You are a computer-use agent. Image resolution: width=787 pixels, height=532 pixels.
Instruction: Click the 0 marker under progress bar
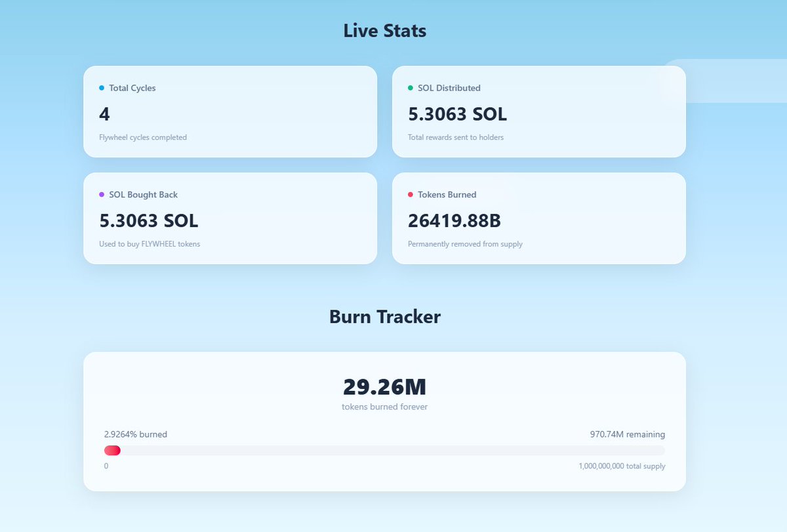coord(106,466)
